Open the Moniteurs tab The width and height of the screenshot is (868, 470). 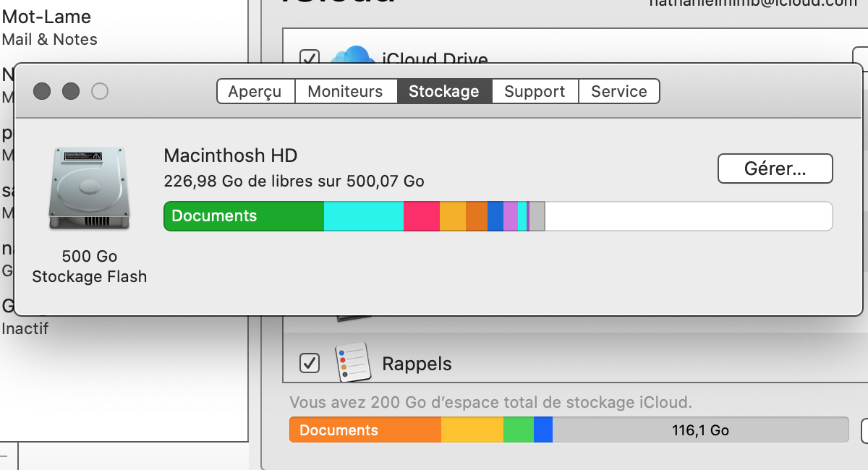click(345, 92)
